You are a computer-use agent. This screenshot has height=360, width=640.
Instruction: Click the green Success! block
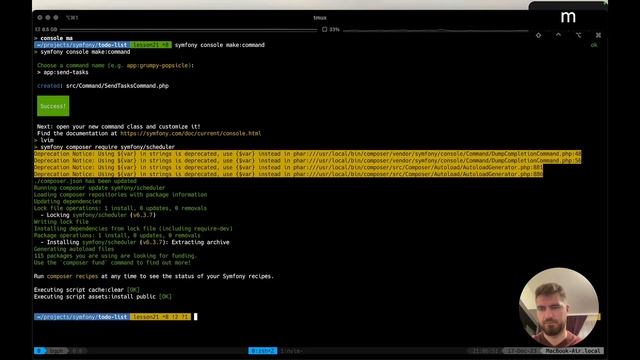click(53, 106)
